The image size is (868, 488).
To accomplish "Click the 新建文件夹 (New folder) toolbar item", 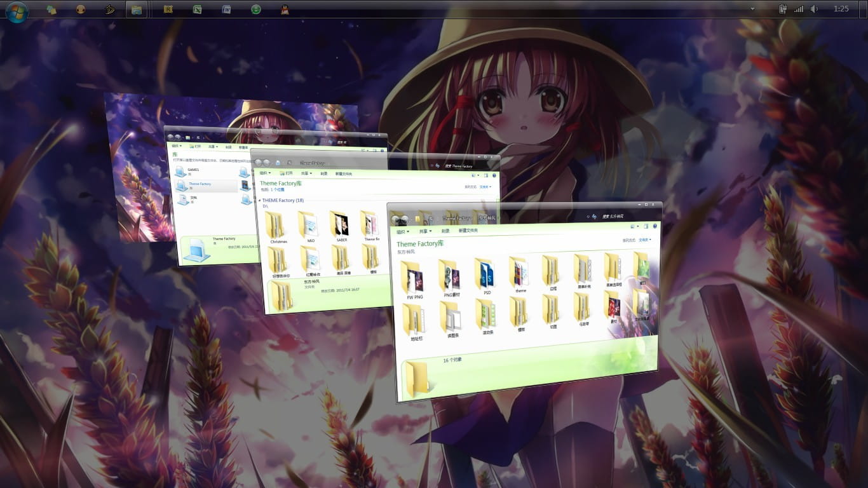I will [x=467, y=231].
